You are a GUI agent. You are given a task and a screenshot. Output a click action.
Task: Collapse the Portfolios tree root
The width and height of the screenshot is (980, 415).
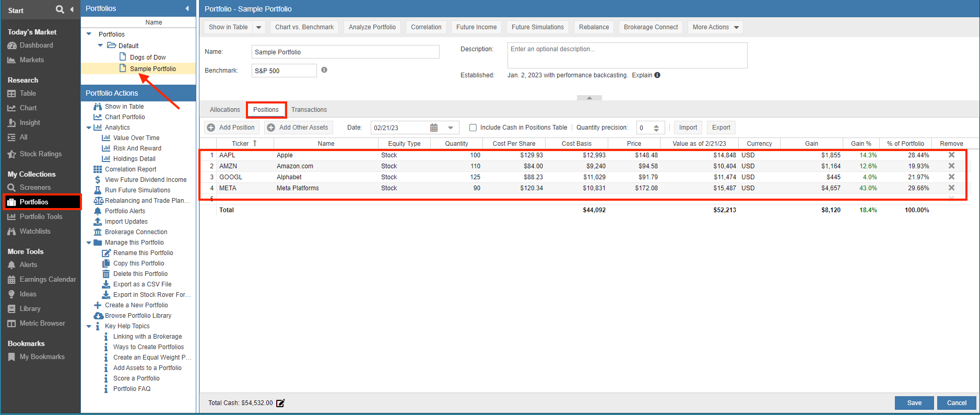click(89, 34)
